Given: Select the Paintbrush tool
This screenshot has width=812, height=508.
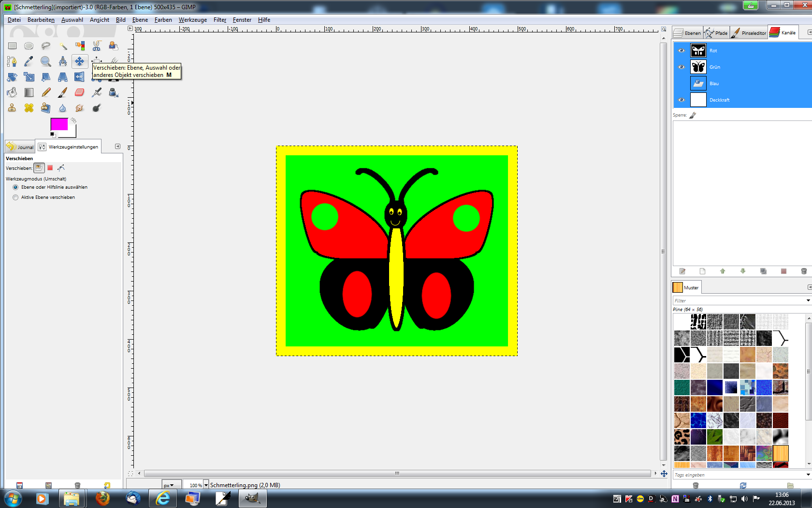Looking at the screenshot, I should point(63,92).
